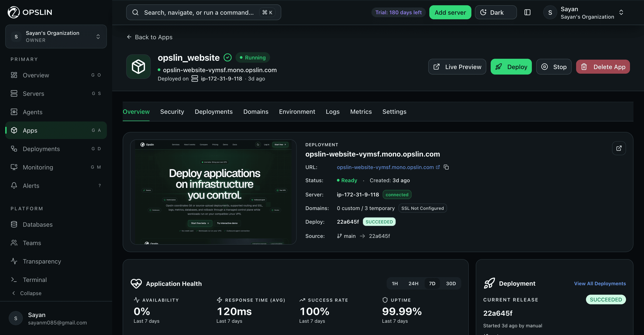644x335 pixels.
Task: Click the opslin_website app cube icon
Action: click(138, 67)
